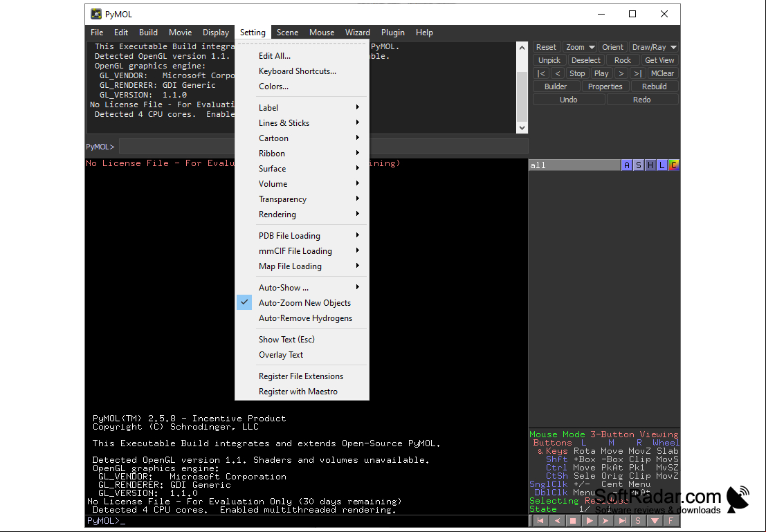Screen dimensions: 766x532
Task: Open the Action (A) menu for object all
Action: point(626,165)
